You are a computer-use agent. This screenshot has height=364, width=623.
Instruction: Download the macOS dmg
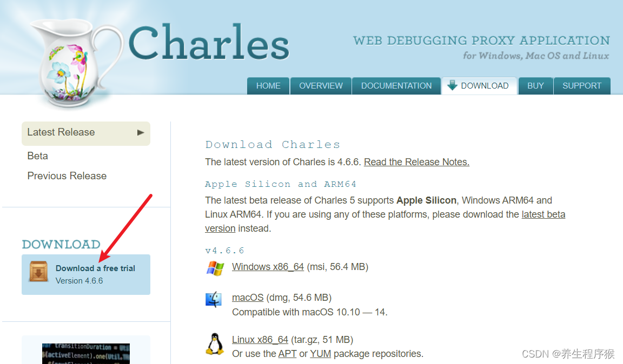[248, 298]
